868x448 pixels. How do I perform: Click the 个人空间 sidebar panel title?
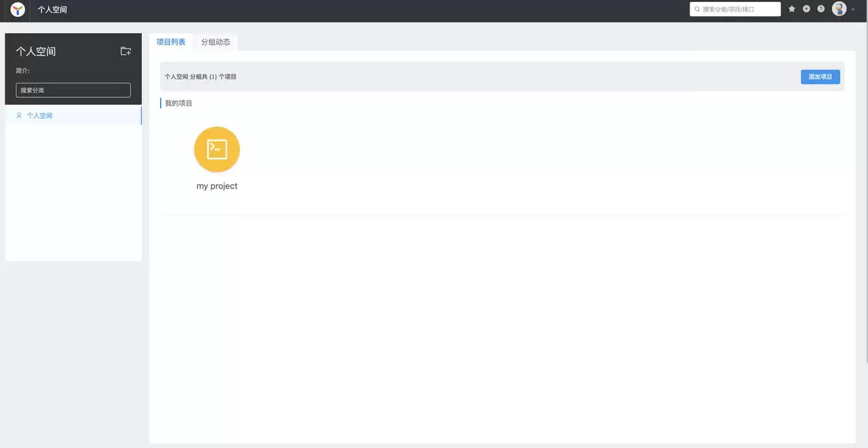36,52
